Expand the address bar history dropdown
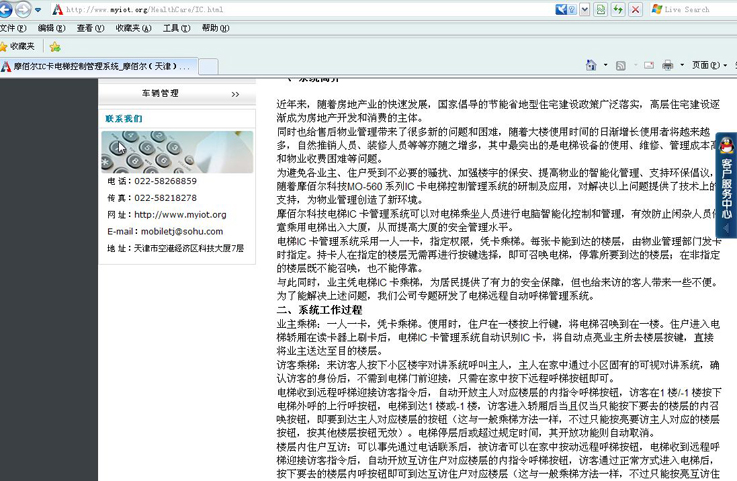 point(584,9)
